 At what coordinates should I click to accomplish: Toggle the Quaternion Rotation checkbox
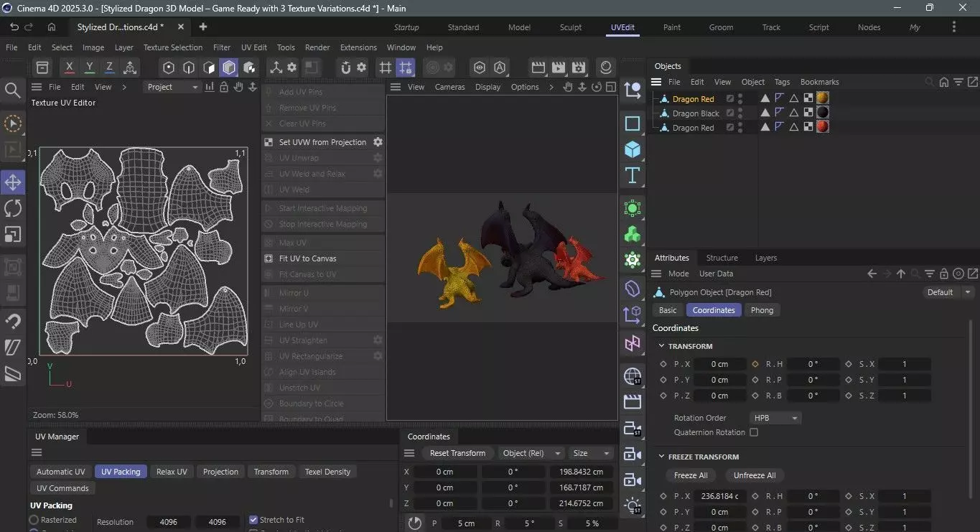coord(754,432)
